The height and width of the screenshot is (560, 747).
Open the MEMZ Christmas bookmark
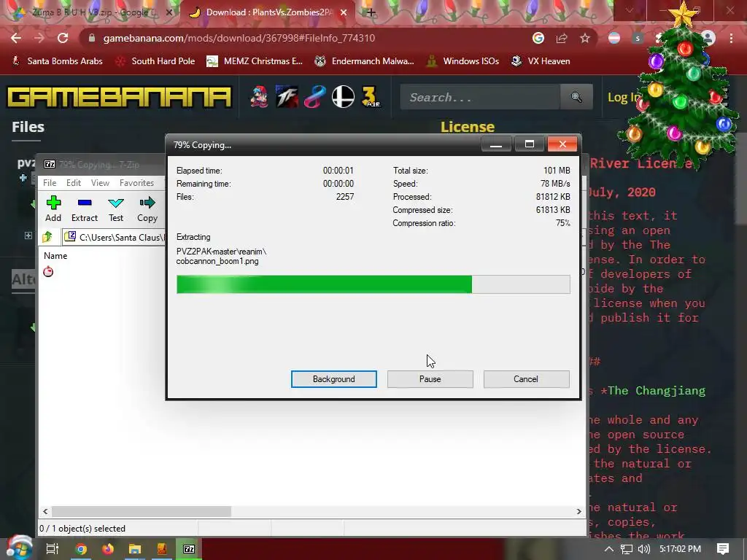pos(255,61)
